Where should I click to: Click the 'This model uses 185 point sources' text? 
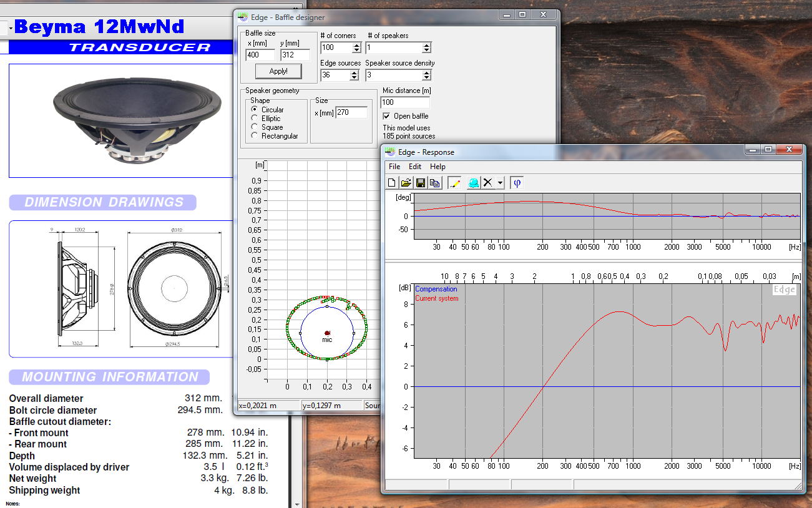point(409,132)
